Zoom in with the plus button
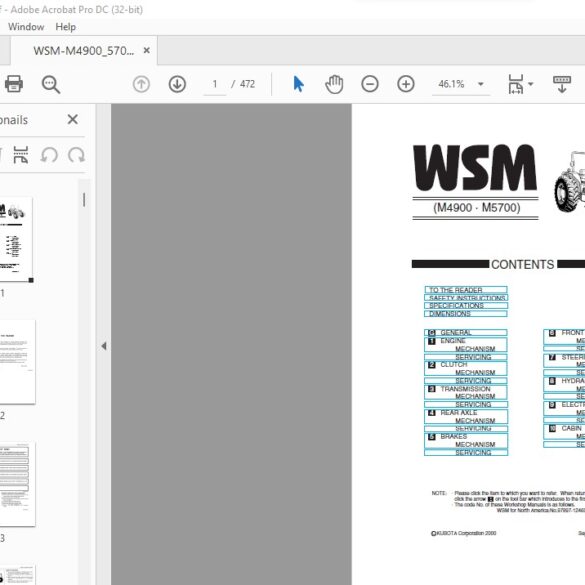 pos(406,84)
